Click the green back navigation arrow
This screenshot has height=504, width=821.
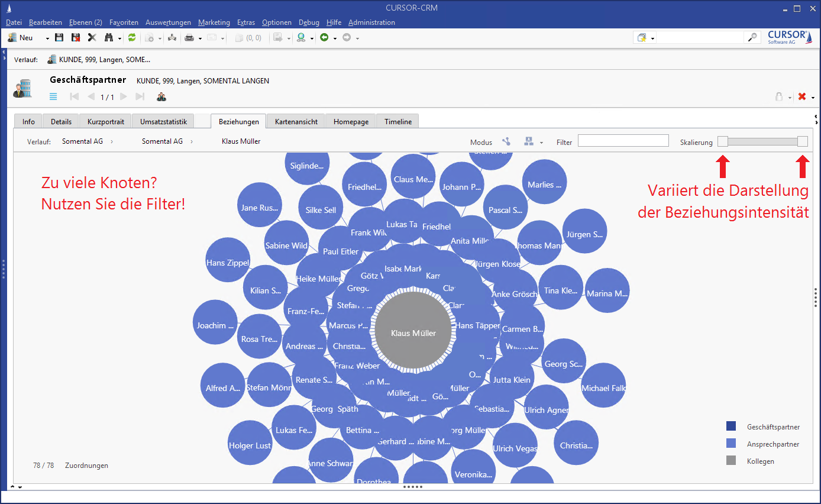(x=324, y=37)
